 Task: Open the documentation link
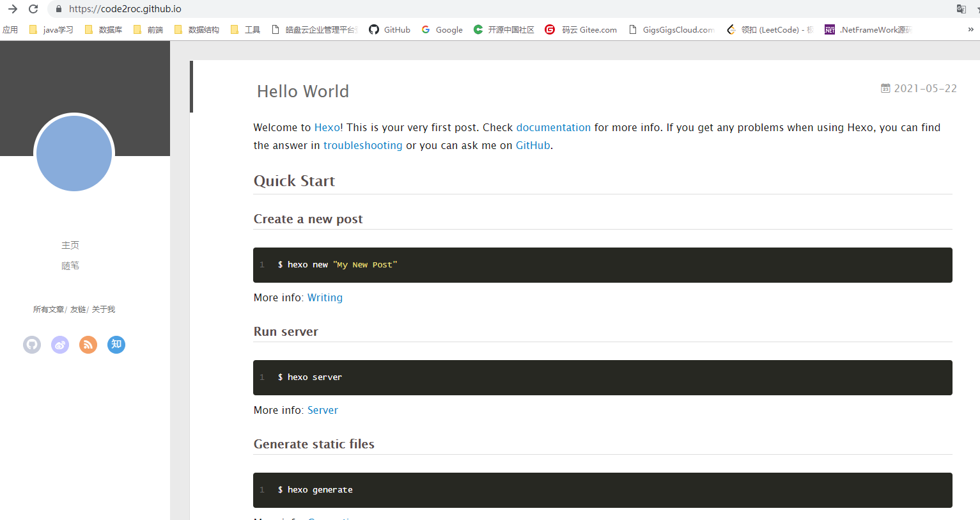click(x=553, y=127)
